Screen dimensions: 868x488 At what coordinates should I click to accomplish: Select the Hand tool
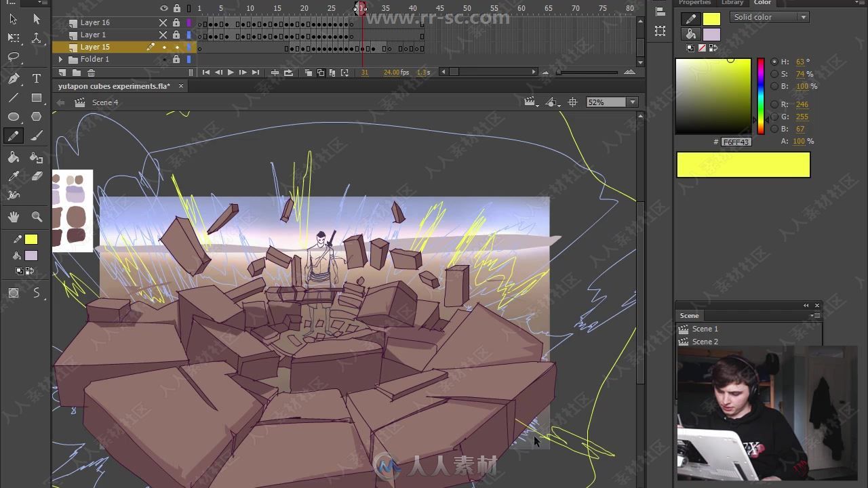pos(14,217)
